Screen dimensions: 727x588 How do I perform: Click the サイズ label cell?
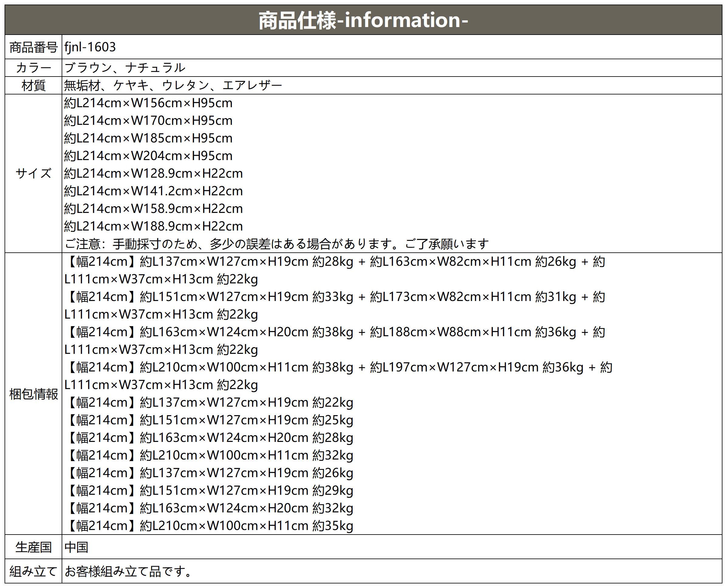click(x=33, y=173)
